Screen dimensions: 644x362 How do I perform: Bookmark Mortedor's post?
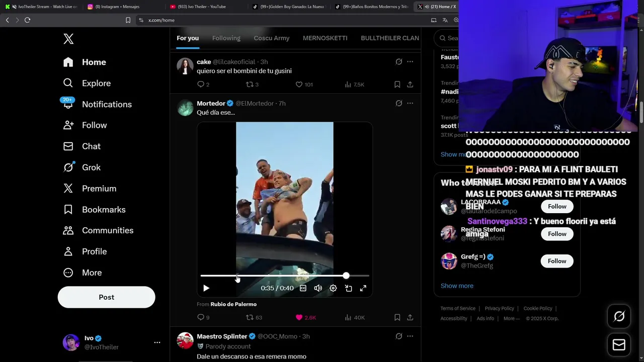click(x=397, y=317)
